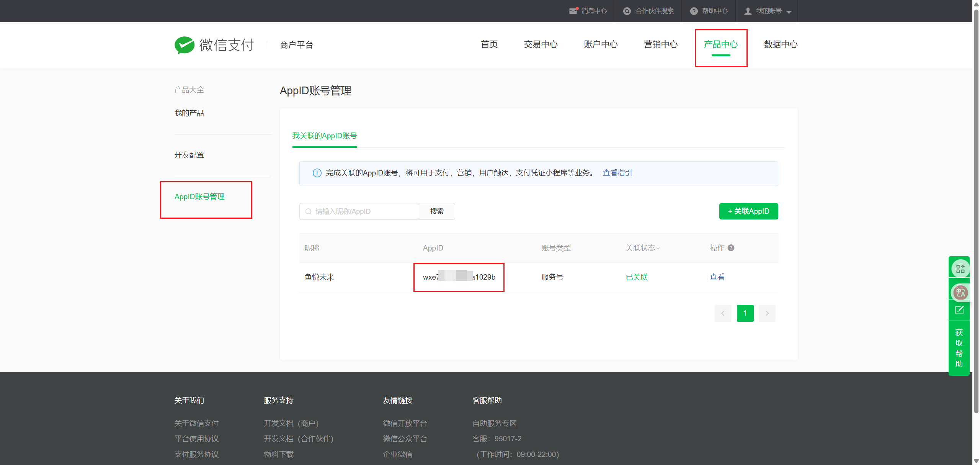Open 开发配置 in the sidebar
This screenshot has width=980, height=465.
189,155
